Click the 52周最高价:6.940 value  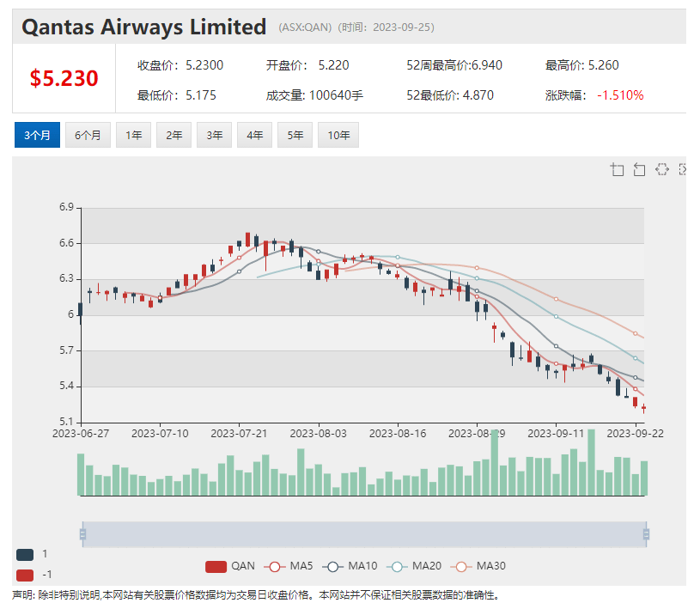pyautogui.click(x=454, y=65)
